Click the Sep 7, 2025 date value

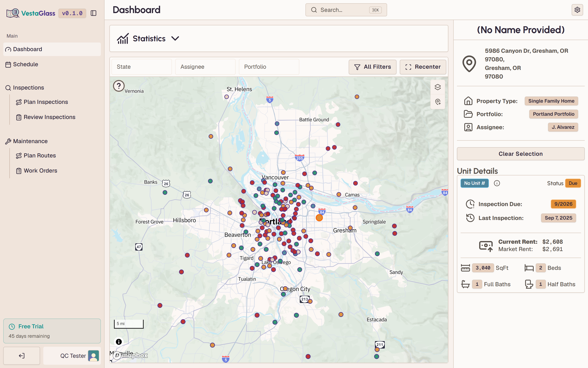click(x=558, y=218)
